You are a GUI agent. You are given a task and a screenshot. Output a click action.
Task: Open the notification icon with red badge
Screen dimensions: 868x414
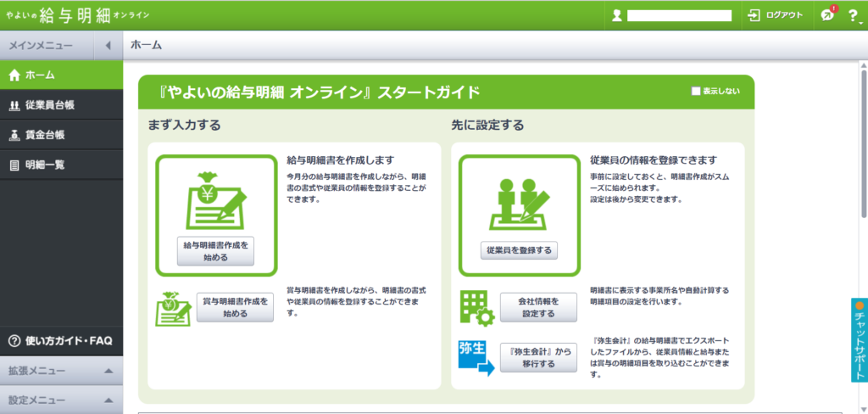coord(829,14)
